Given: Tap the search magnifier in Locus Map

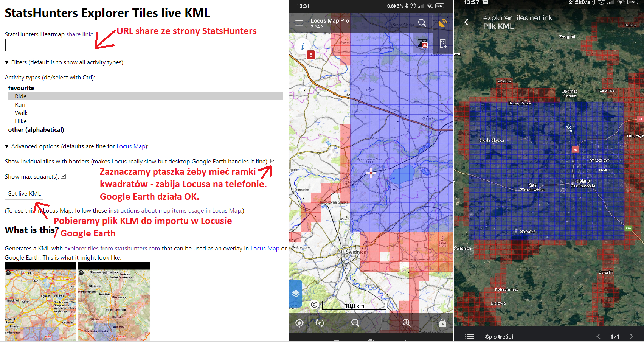Looking at the screenshot, I should pos(422,23).
